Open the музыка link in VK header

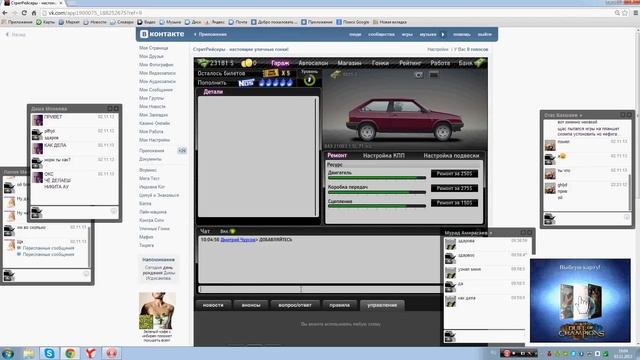(428, 34)
